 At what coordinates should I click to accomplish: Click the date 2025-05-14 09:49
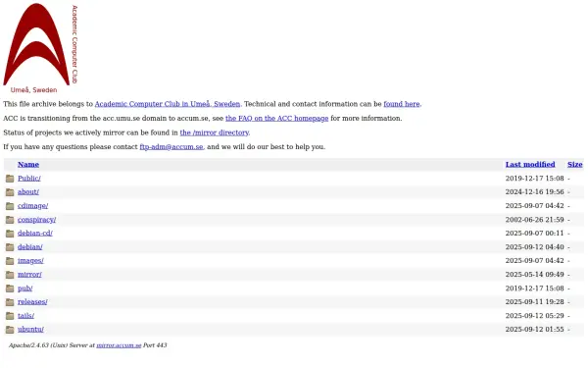tap(535, 275)
